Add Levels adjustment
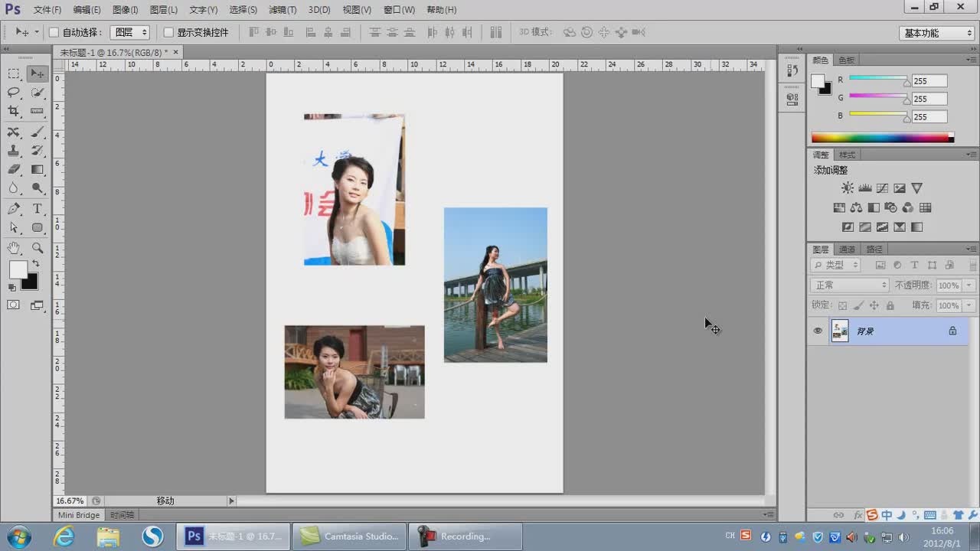 click(x=865, y=187)
